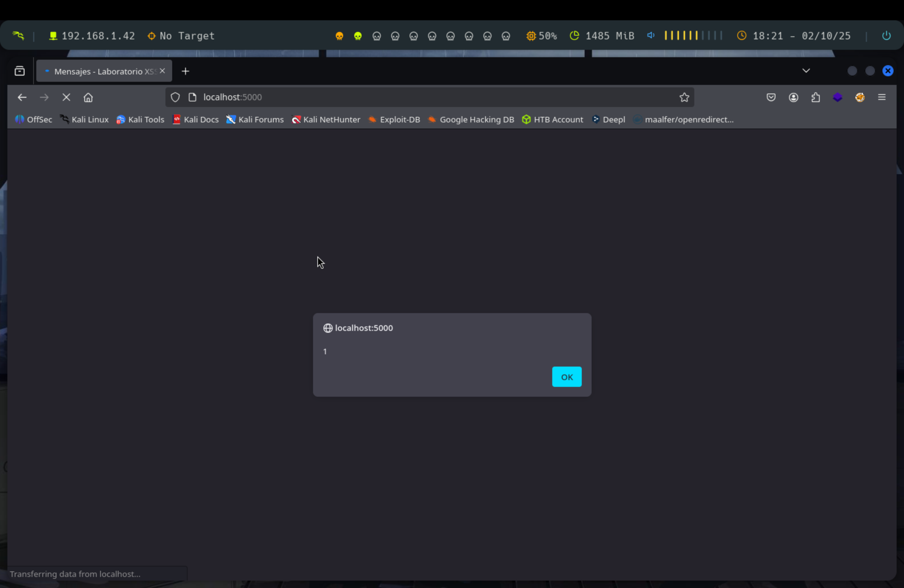Open recent tabs view button
Viewport: 904px width, 588px height.
click(20, 71)
